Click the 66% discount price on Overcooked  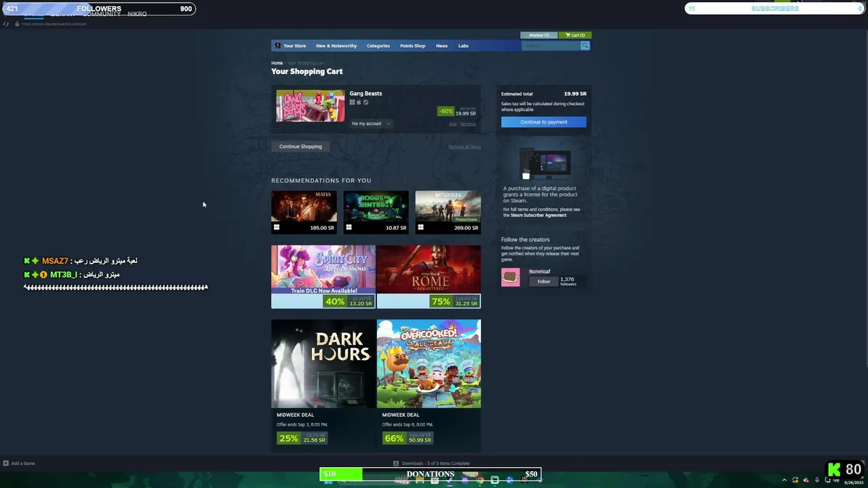(408, 439)
